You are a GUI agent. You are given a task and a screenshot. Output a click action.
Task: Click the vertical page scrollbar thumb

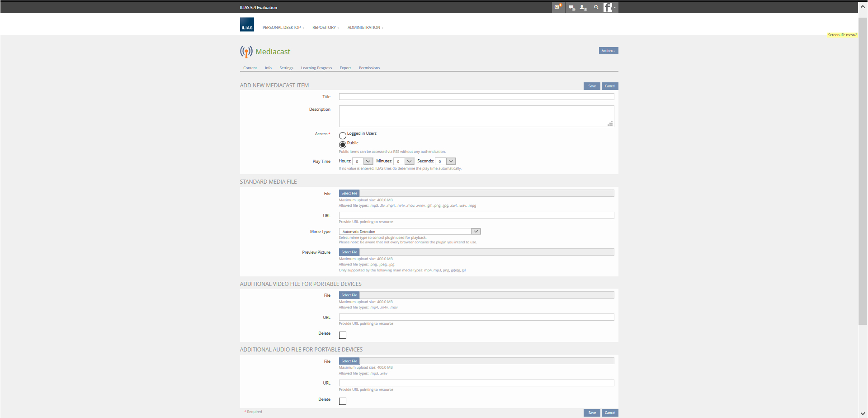pos(863,171)
